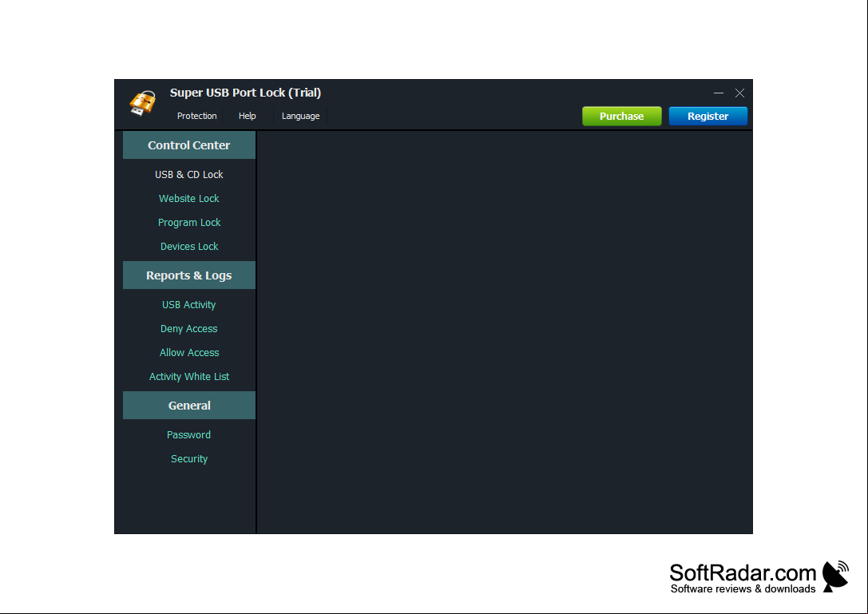The height and width of the screenshot is (614, 868).
Task: Open the Protection menu
Action: pos(196,116)
